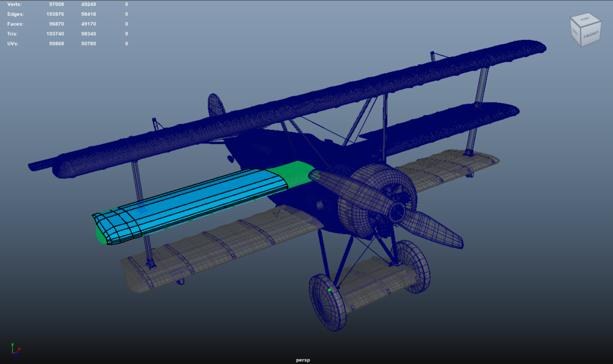Click the UV count 99868
The width and height of the screenshot is (613, 364).
[56, 44]
